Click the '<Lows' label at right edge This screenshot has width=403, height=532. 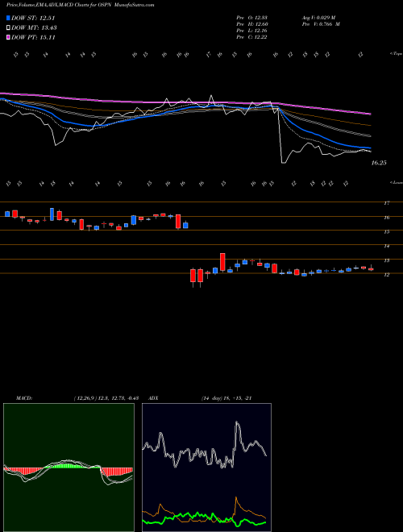[395, 182]
